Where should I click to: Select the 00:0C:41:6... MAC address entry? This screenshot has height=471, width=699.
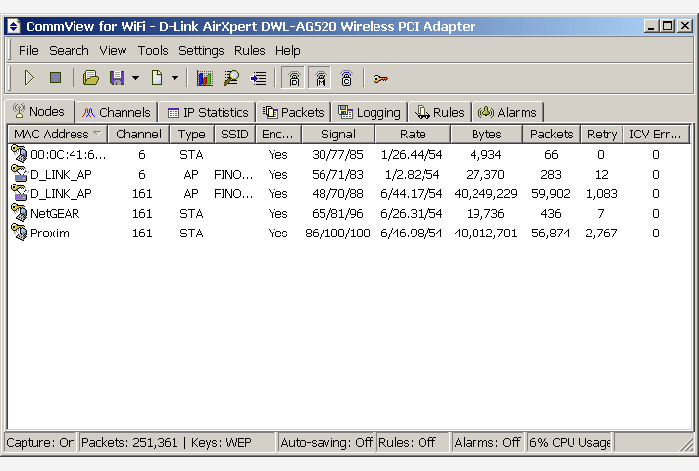tap(68, 155)
